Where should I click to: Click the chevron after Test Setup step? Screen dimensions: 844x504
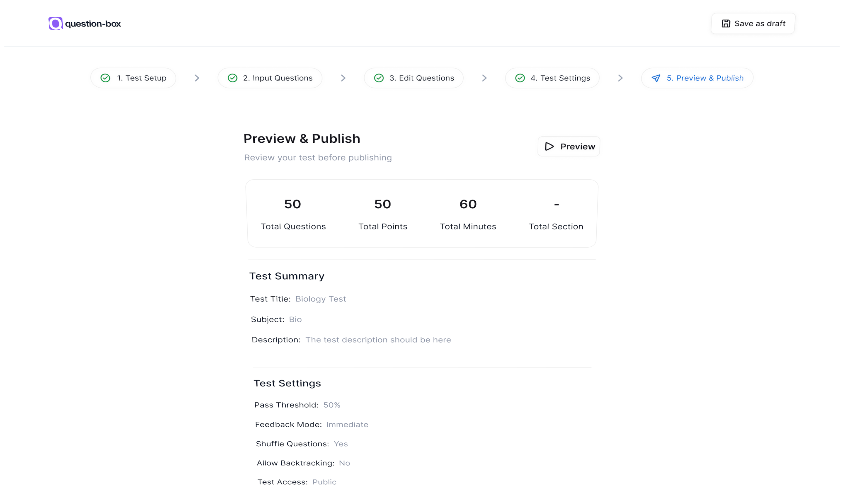[197, 78]
